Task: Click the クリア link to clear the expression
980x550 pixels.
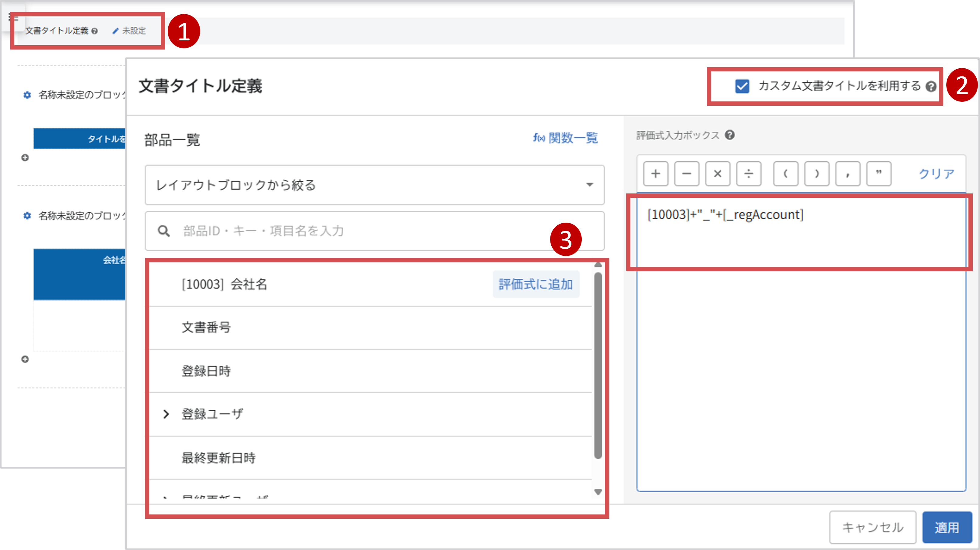Action: pyautogui.click(x=936, y=174)
